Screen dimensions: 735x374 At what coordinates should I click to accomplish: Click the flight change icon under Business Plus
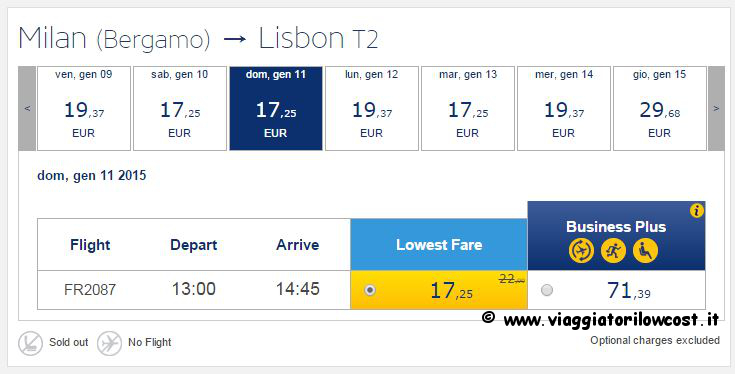point(581,251)
